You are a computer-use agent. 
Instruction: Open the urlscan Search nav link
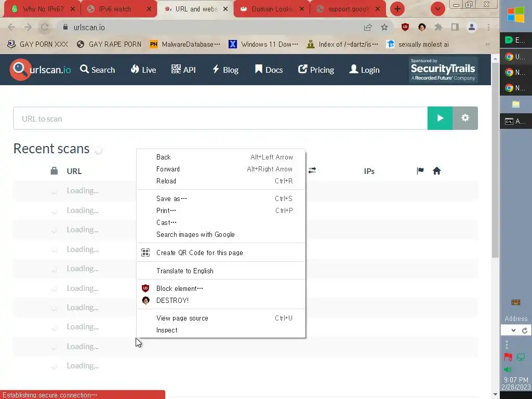(x=97, y=70)
